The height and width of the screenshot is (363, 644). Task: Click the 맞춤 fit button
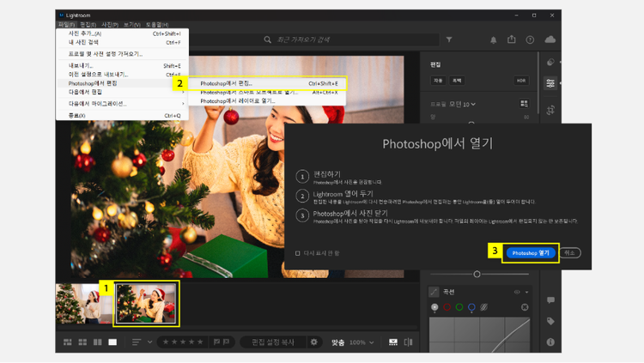337,342
